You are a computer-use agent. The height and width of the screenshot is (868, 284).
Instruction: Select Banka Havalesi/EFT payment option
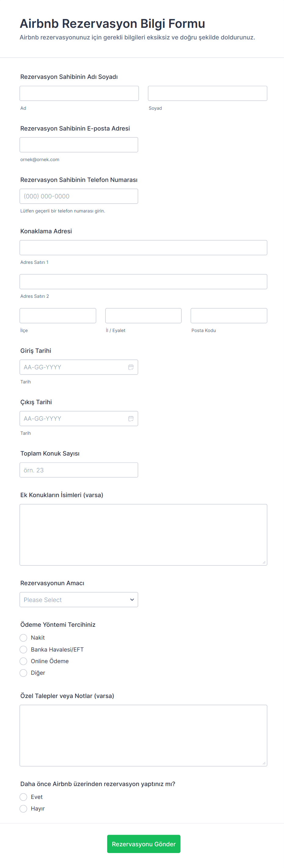coord(23,649)
